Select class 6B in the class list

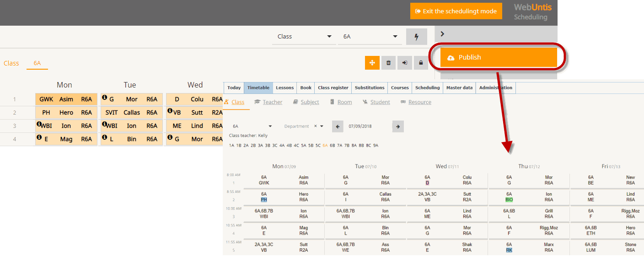click(333, 145)
